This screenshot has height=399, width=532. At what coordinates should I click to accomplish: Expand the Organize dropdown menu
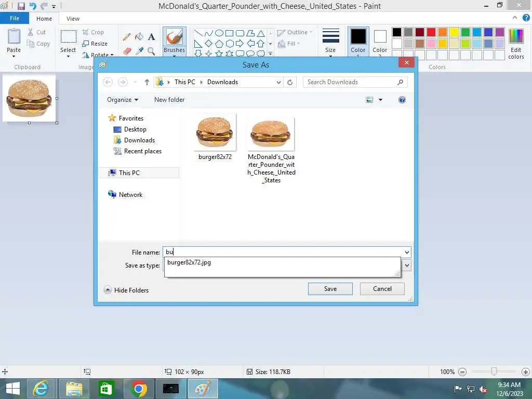123,100
